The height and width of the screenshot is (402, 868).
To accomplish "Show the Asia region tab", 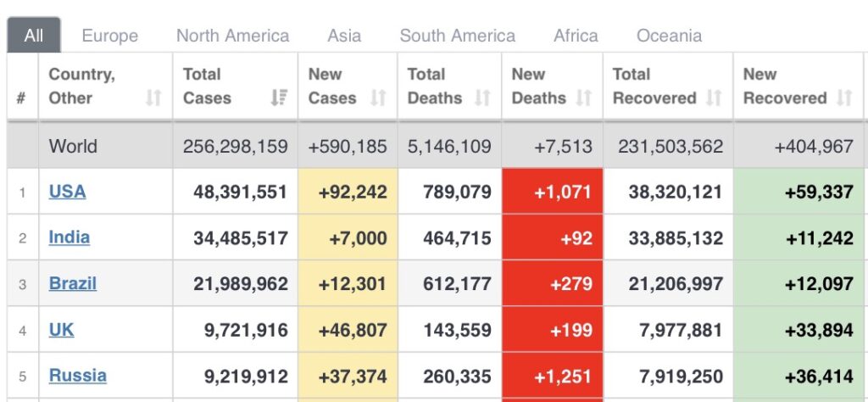I will (x=344, y=36).
